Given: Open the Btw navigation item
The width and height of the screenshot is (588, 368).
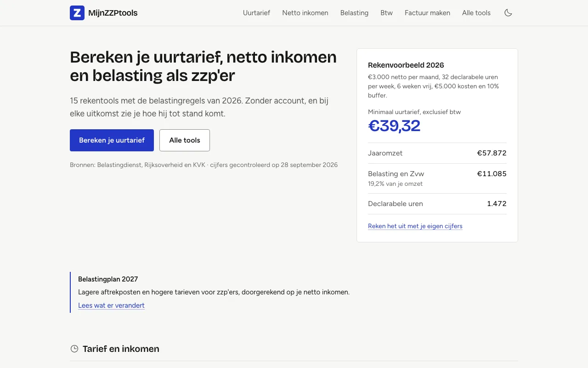Looking at the screenshot, I should (386, 13).
